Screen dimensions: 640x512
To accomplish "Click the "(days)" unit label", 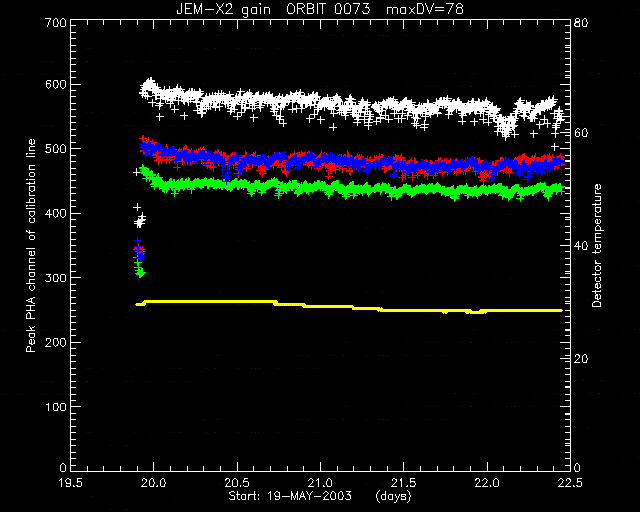I will [x=393, y=496].
